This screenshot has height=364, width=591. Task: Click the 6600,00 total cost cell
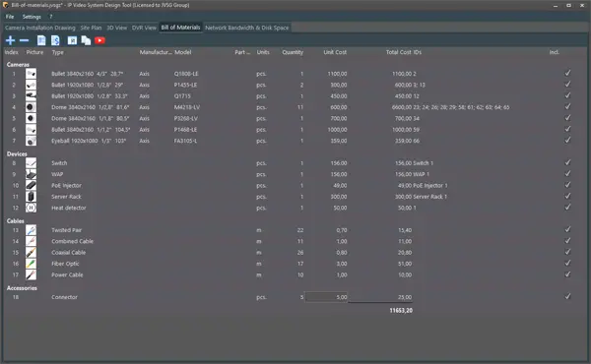[402, 107]
